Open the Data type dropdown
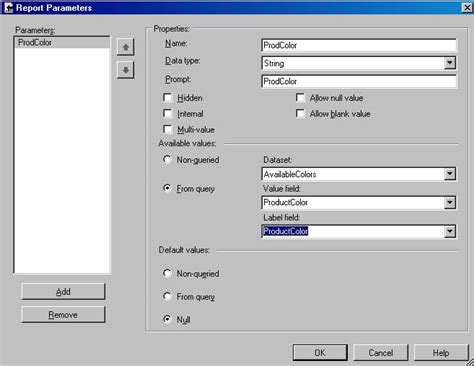The height and width of the screenshot is (366, 474). point(450,63)
